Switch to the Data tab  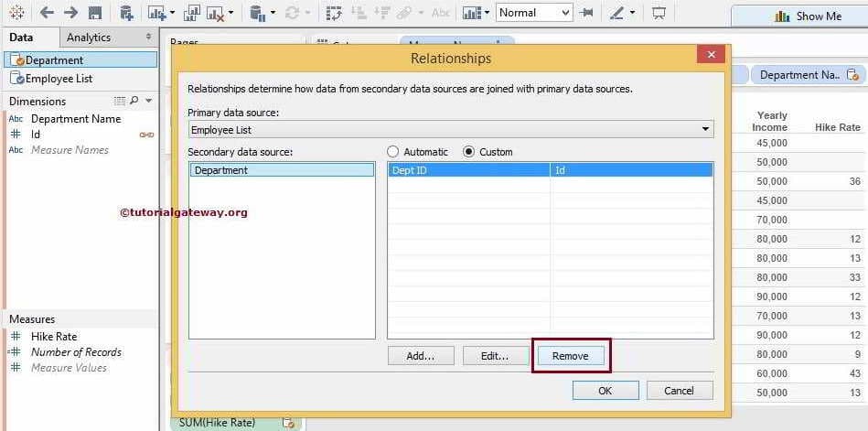coord(21,38)
